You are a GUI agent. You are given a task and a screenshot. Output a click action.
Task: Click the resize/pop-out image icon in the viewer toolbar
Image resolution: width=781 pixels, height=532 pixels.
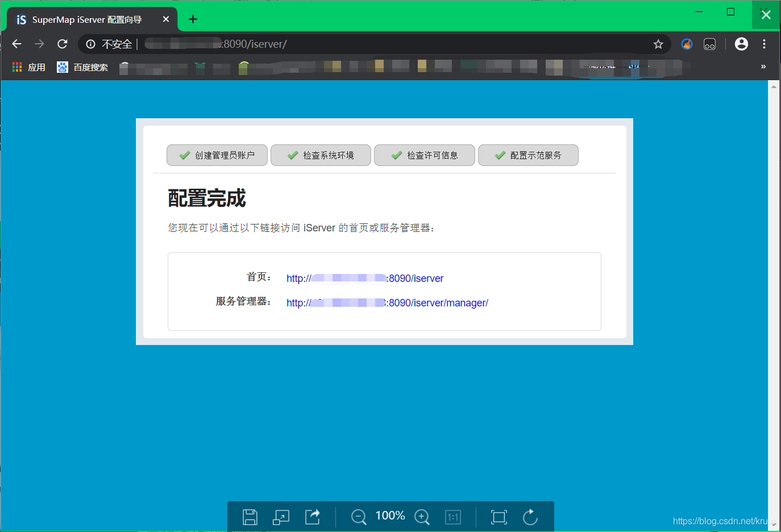(x=281, y=517)
